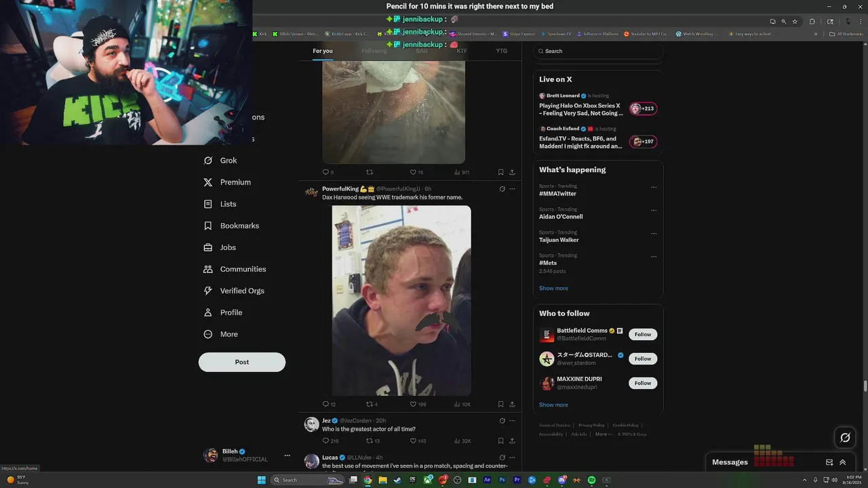Viewport: 868px width, 488px height.
Task: Open File Explorer from taskbar
Action: pos(382,480)
